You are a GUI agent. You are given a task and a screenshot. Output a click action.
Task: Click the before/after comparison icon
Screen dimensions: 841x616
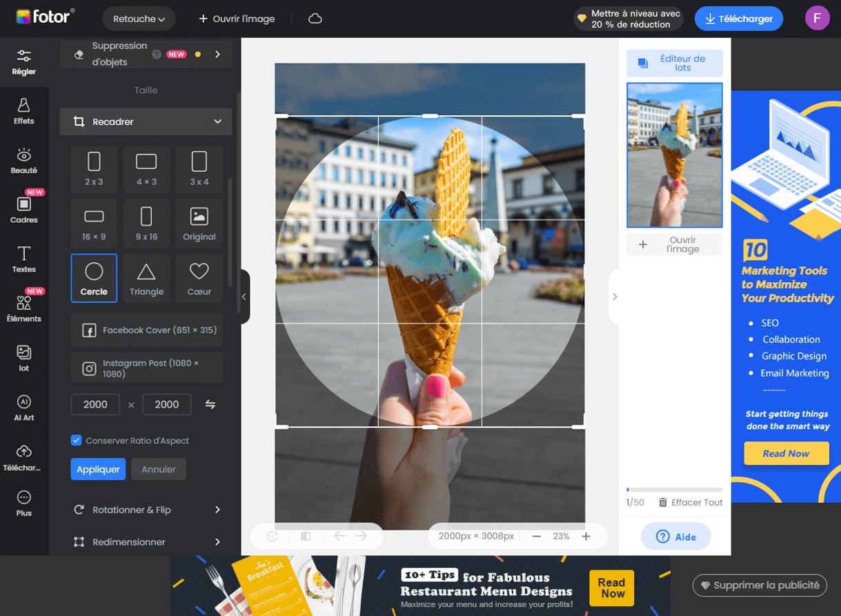pyautogui.click(x=304, y=536)
